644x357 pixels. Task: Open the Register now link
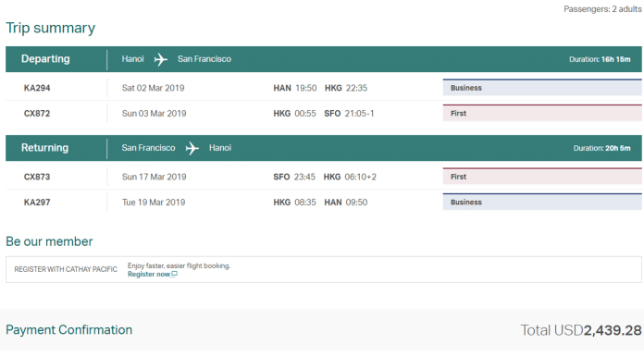tap(149, 274)
